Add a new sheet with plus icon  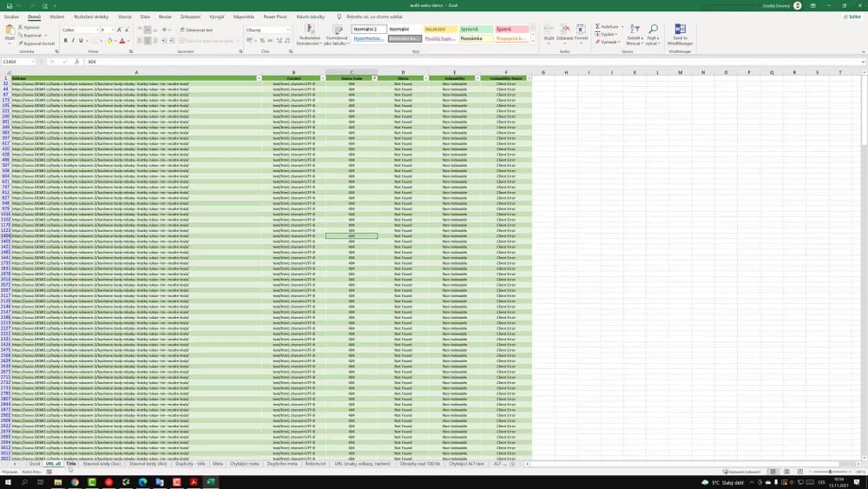pyautogui.click(x=512, y=464)
